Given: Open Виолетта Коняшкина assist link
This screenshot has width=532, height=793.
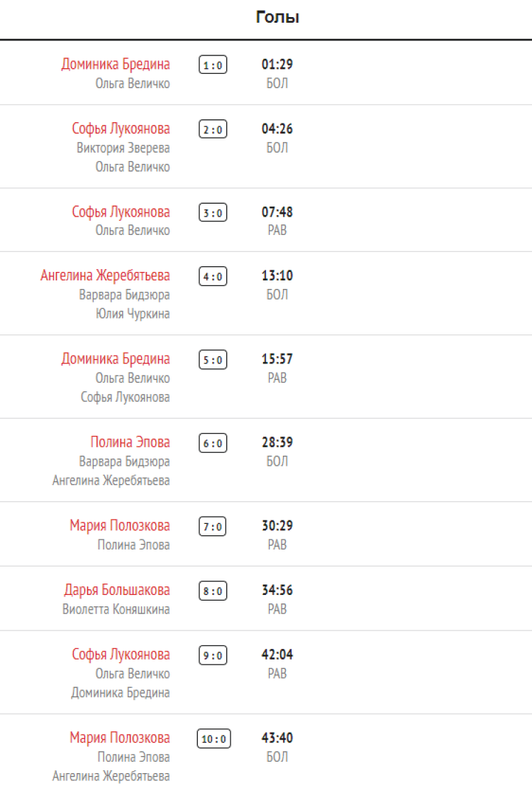Looking at the screenshot, I should tap(116, 609).
